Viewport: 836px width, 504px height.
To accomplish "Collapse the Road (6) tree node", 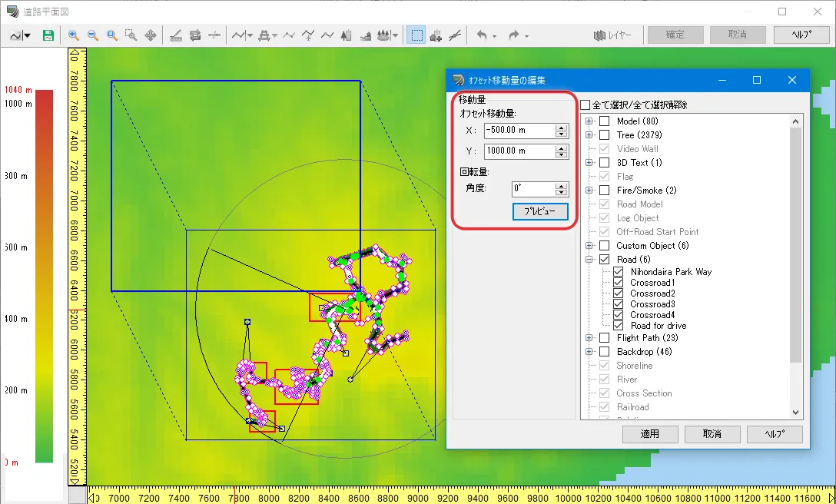I will pos(589,260).
